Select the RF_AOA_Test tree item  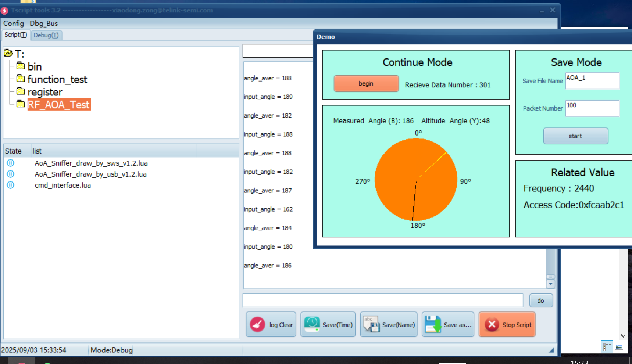tap(59, 105)
